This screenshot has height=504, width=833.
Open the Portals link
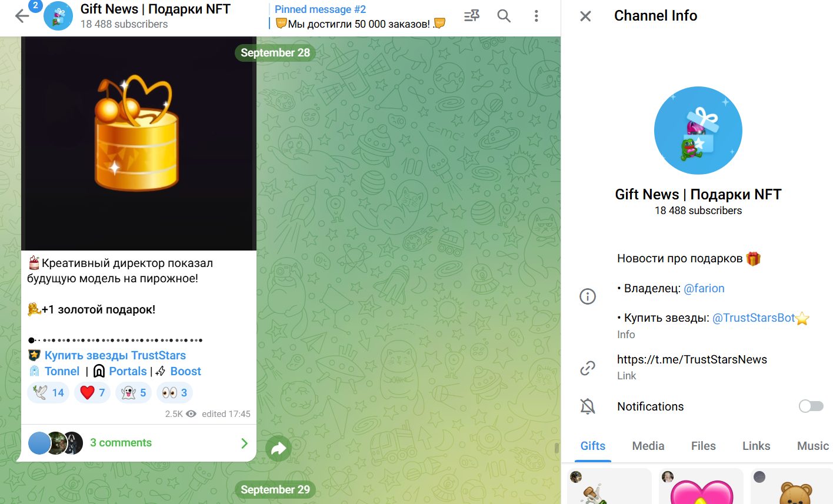click(x=128, y=371)
